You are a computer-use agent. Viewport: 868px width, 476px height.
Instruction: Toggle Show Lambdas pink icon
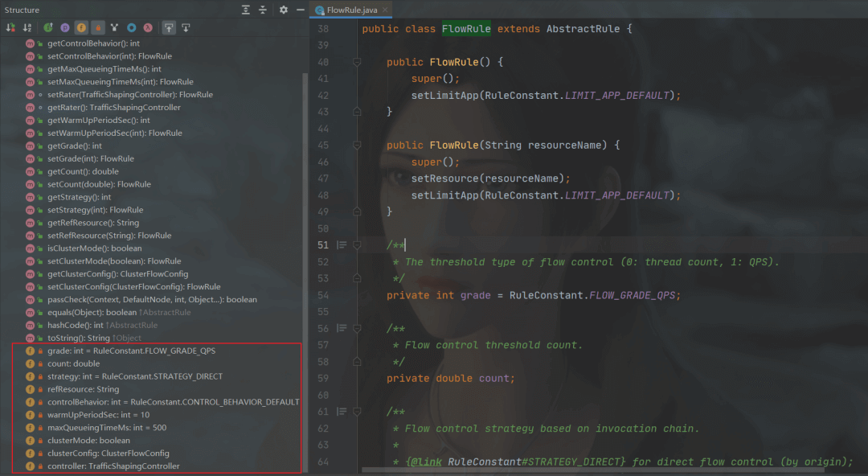click(148, 27)
